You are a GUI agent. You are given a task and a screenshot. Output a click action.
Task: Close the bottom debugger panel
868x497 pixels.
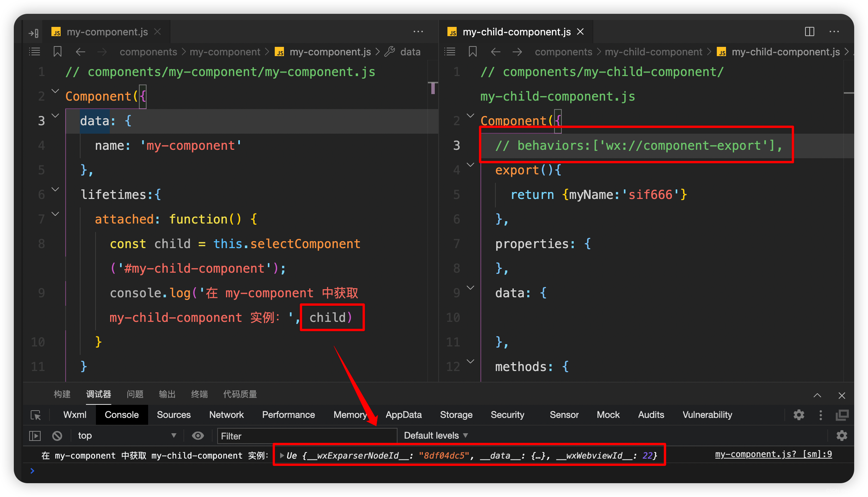coord(842,396)
